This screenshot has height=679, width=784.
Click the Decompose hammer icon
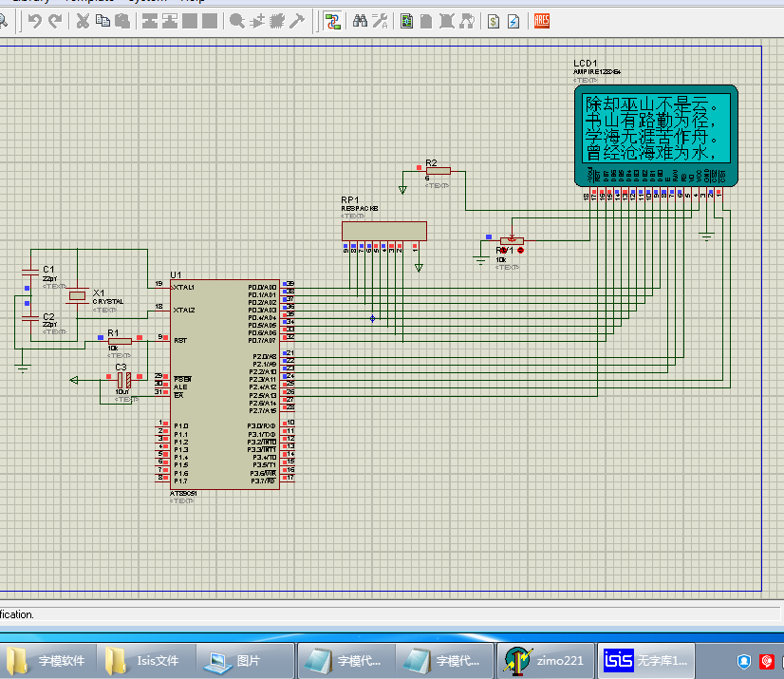tap(296, 21)
